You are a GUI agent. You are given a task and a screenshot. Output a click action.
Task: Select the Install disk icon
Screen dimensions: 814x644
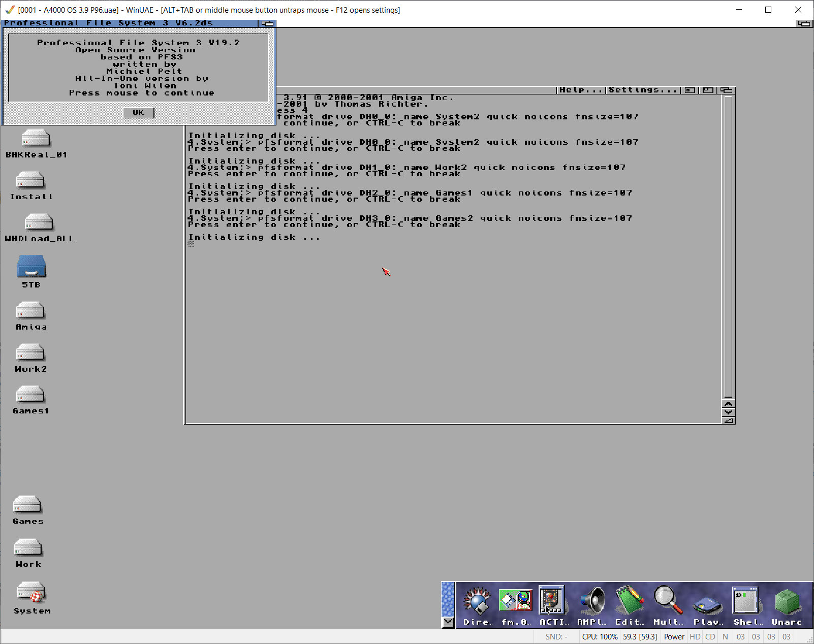30,180
